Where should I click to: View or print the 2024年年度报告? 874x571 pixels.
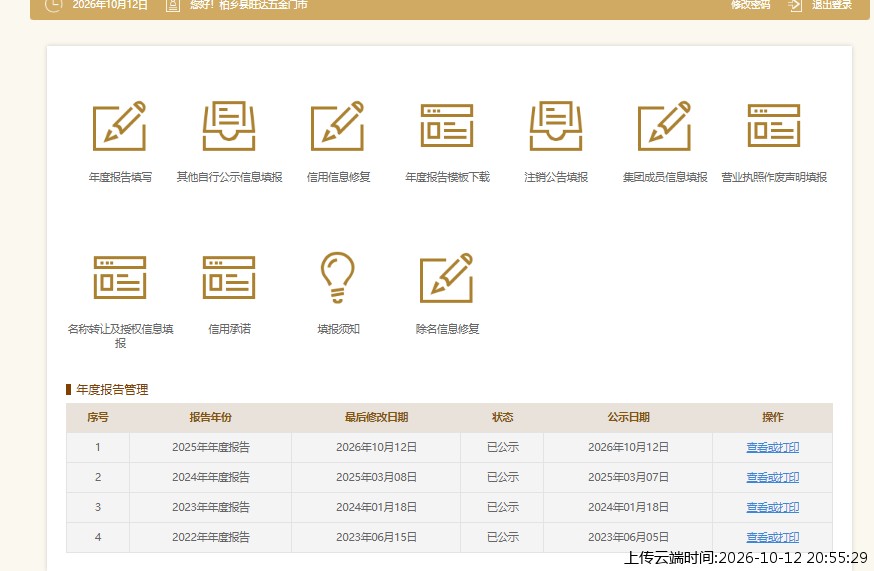pyautogui.click(x=773, y=477)
